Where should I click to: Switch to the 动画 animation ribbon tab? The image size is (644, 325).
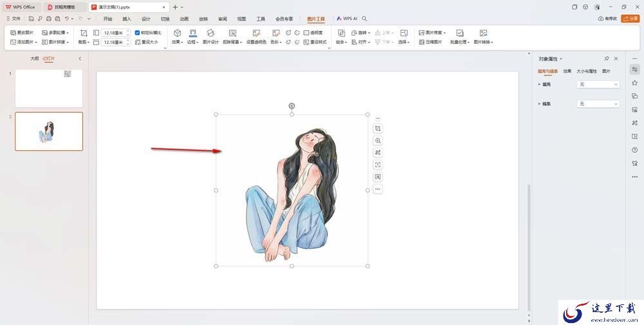pyautogui.click(x=184, y=19)
